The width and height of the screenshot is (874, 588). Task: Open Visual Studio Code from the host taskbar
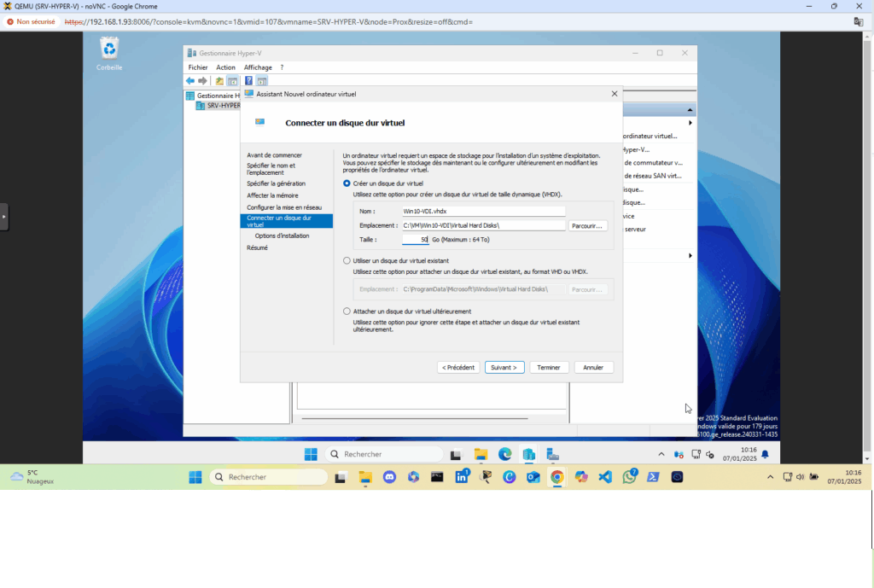pyautogui.click(x=605, y=477)
